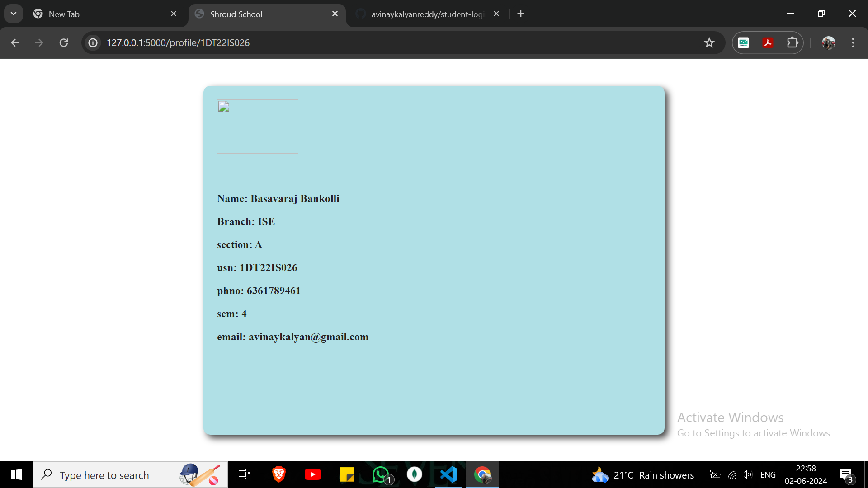Image resolution: width=868 pixels, height=488 pixels.
Task: Expand the tab search dropdown arrow
Action: click(14, 14)
